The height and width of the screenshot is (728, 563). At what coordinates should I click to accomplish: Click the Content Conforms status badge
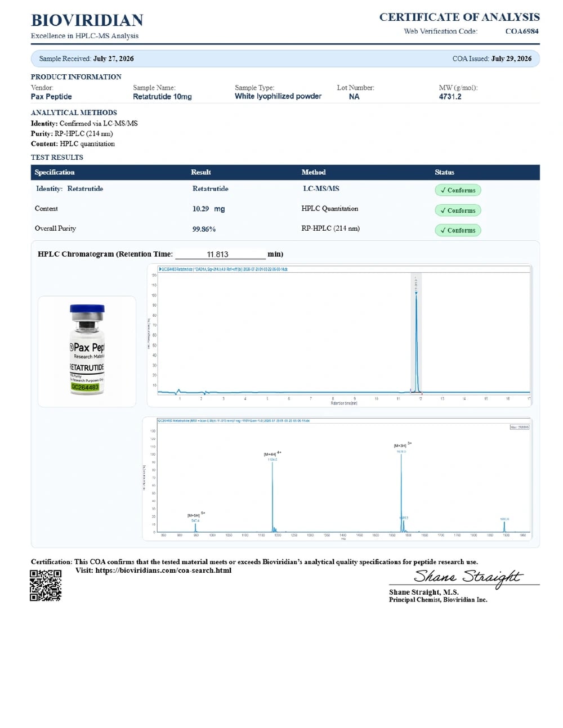click(x=458, y=210)
